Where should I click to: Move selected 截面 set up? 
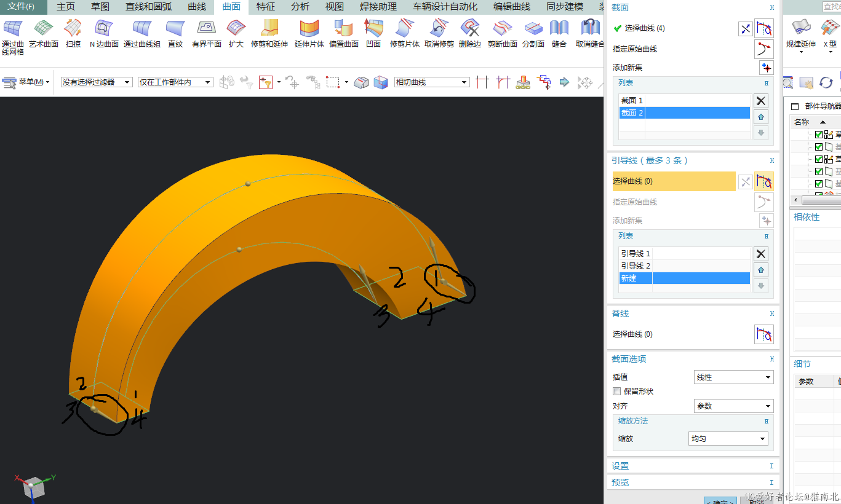coord(761,117)
